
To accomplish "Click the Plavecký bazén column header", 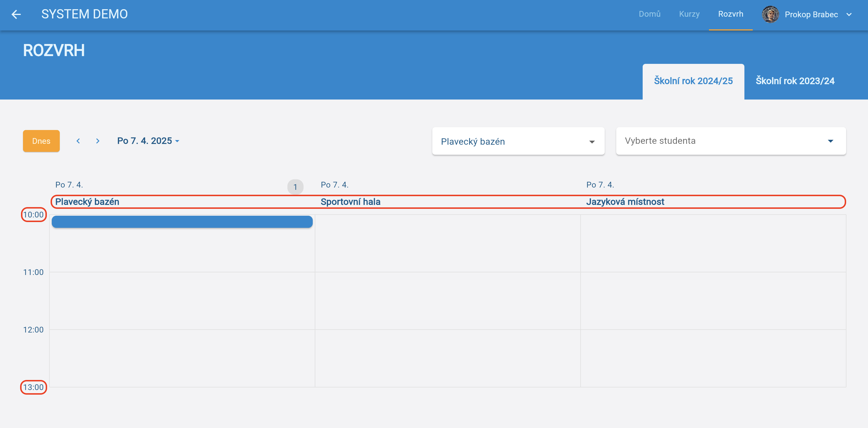I will pos(87,202).
